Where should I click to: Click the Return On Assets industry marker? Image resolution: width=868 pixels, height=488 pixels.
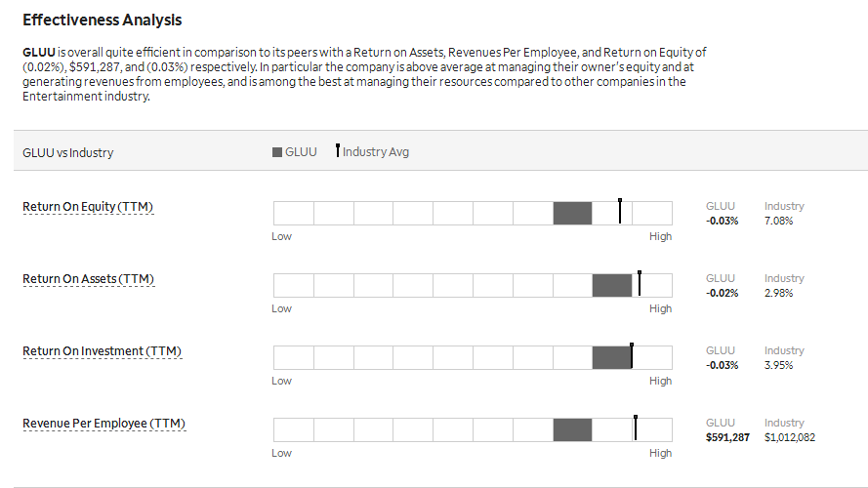point(640,283)
